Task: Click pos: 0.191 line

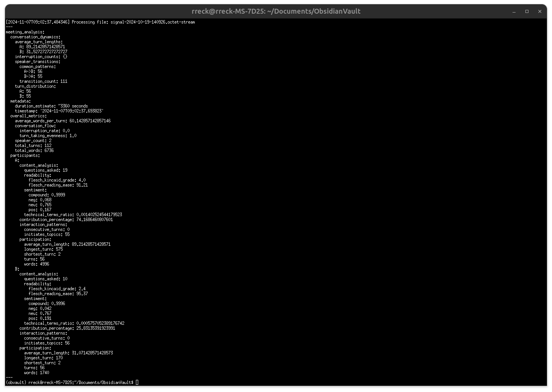Action: coord(40,318)
